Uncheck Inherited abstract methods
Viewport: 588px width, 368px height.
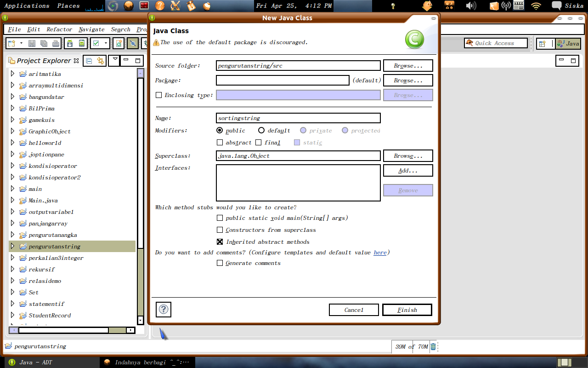point(220,241)
